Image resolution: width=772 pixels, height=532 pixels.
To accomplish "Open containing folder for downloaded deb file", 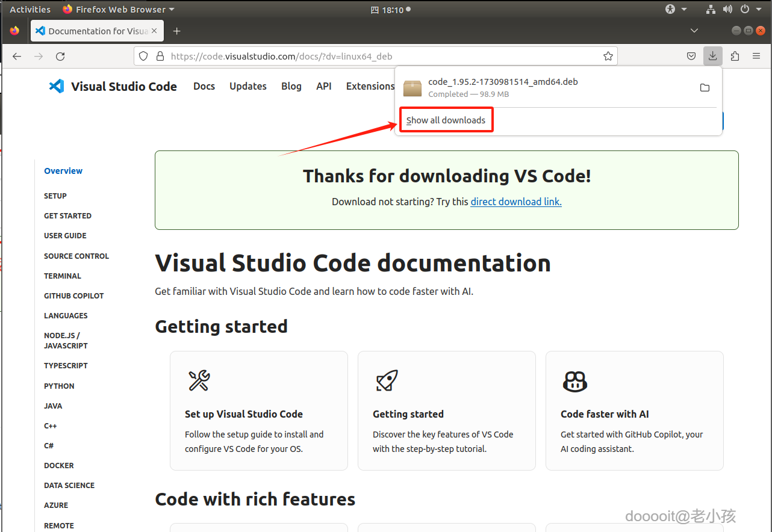I will click(x=705, y=88).
